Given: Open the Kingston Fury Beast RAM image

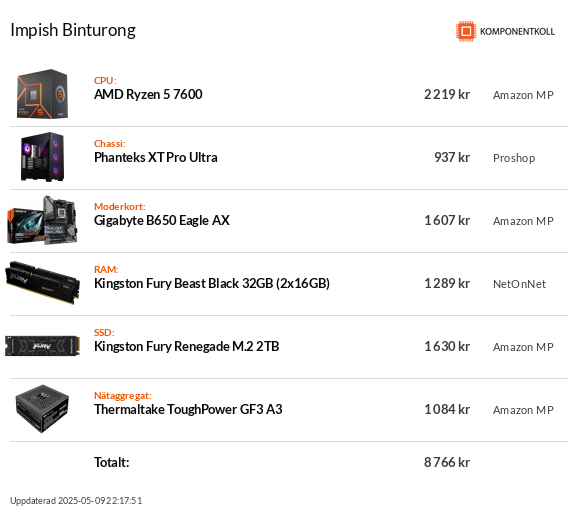Looking at the screenshot, I should [43, 283].
